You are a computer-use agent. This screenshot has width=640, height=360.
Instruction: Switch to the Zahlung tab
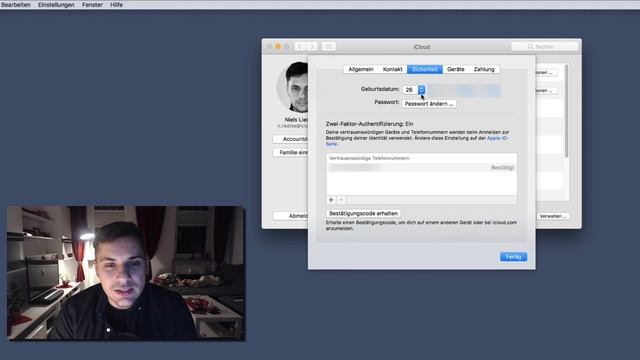pyautogui.click(x=484, y=69)
